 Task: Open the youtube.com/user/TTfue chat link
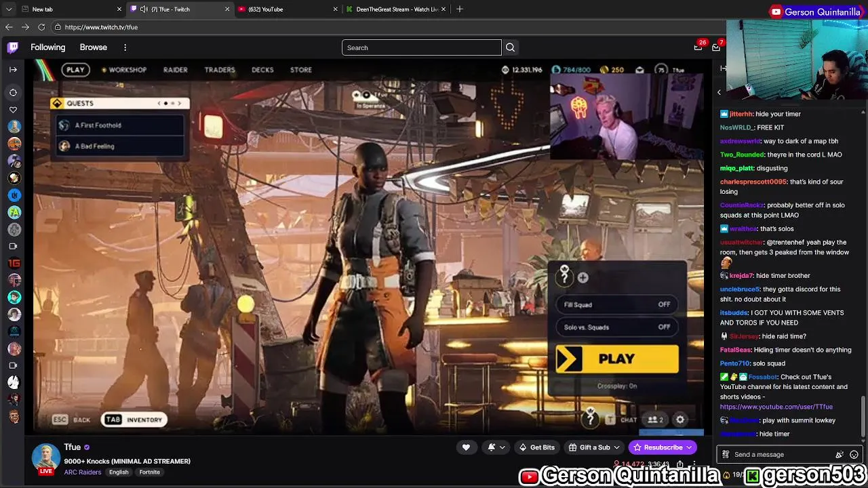tap(776, 407)
